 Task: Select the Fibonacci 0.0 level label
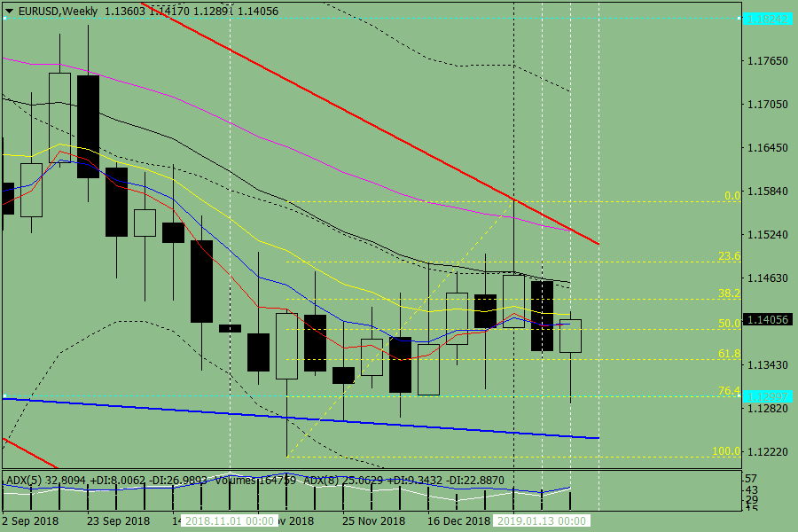(732, 196)
